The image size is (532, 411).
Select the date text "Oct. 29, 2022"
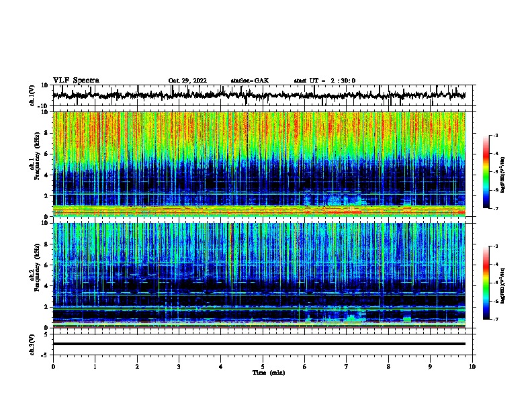tap(187, 81)
